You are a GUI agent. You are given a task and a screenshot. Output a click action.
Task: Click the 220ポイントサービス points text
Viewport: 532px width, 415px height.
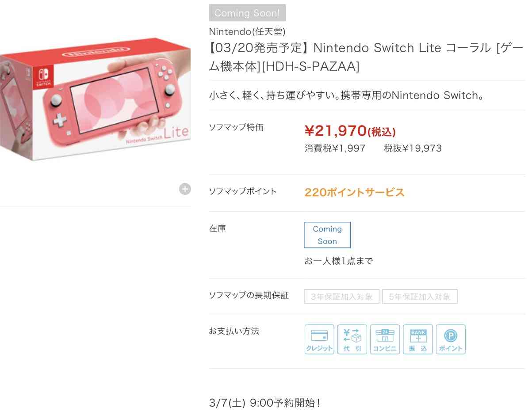click(354, 193)
